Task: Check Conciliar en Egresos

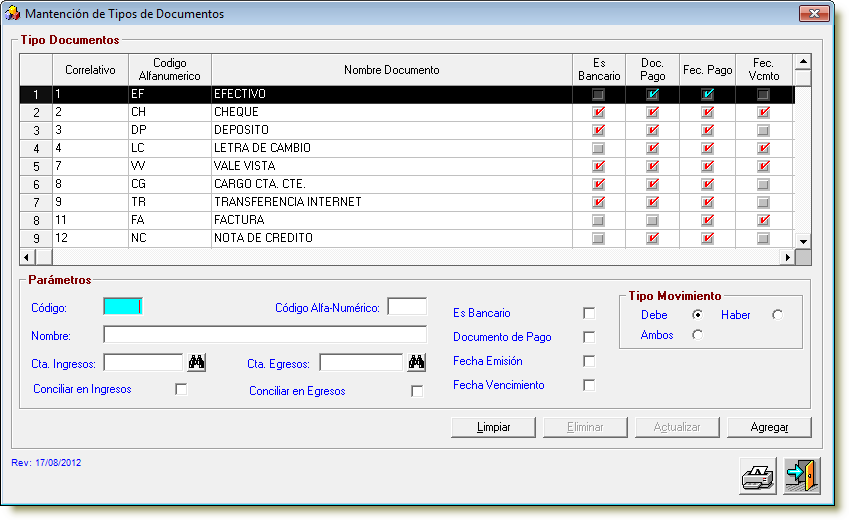Action: tap(417, 391)
